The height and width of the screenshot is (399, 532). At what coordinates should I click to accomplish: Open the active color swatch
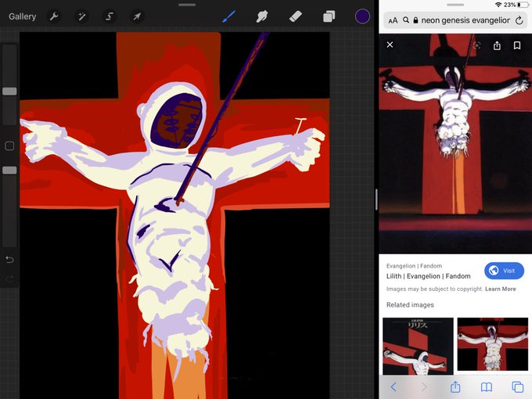(x=362, y=16)
